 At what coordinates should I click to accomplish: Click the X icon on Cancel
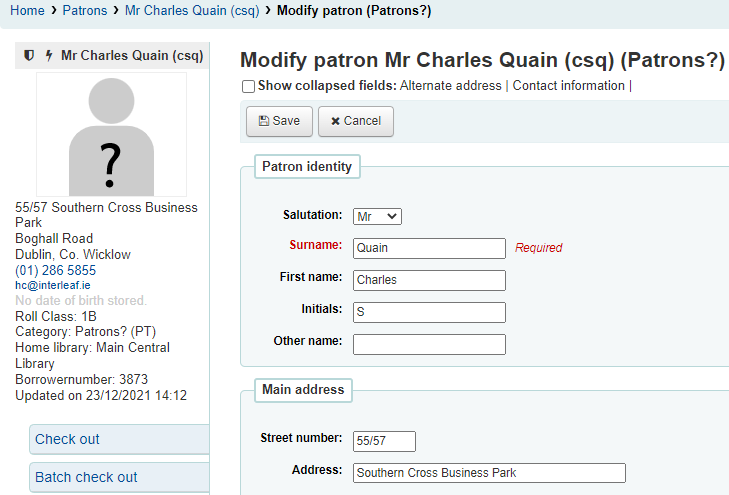point(335,121)
